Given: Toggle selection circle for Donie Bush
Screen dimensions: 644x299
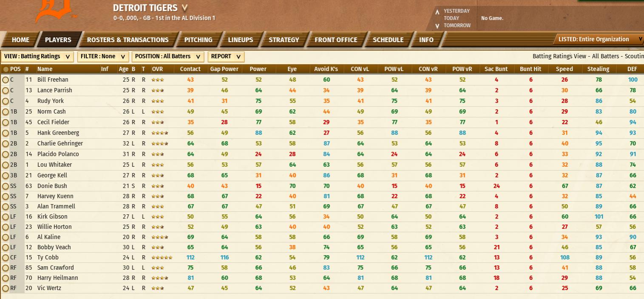Looking at the screenshot, I should tap(6, 186).
